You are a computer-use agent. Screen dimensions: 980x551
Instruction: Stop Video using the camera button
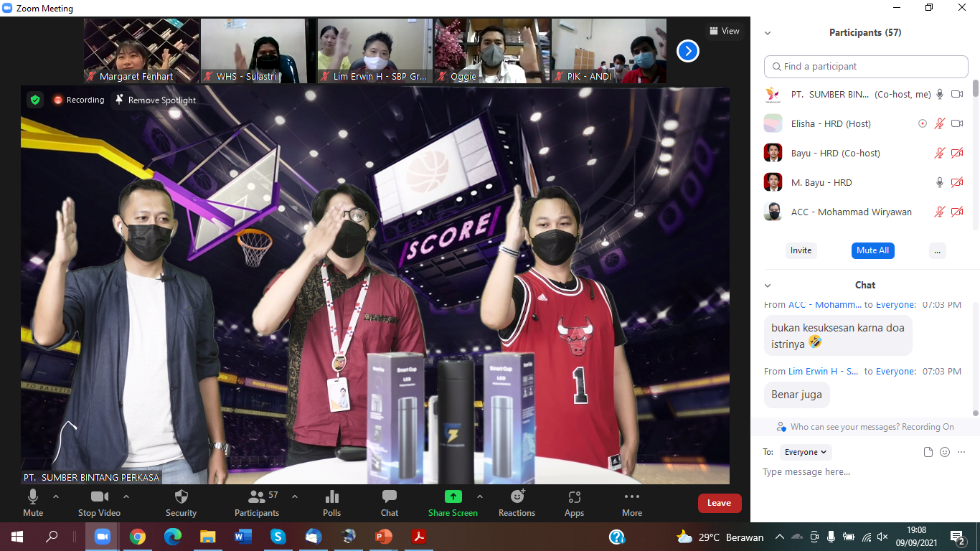tap(99, 502)
